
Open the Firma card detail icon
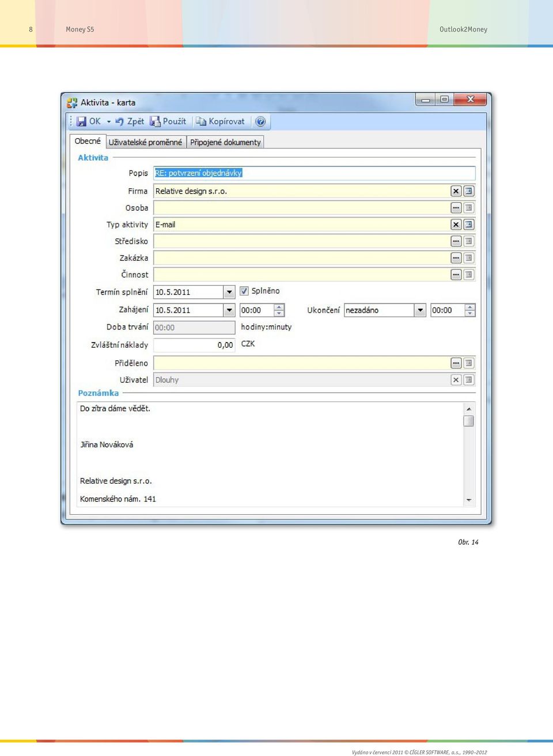(469, 191)
